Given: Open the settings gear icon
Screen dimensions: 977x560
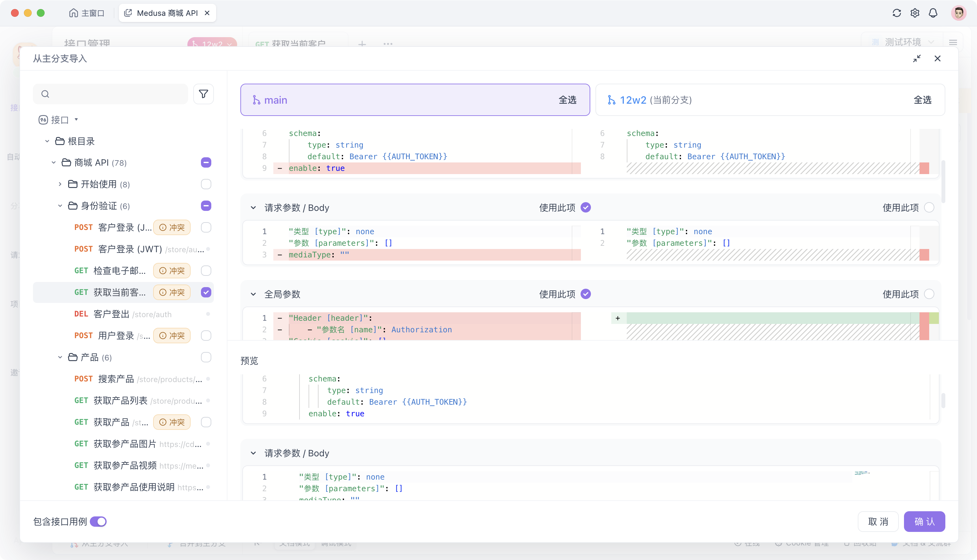Looking at the screenshot, I should pyautogui.click(x=915, y=13).
